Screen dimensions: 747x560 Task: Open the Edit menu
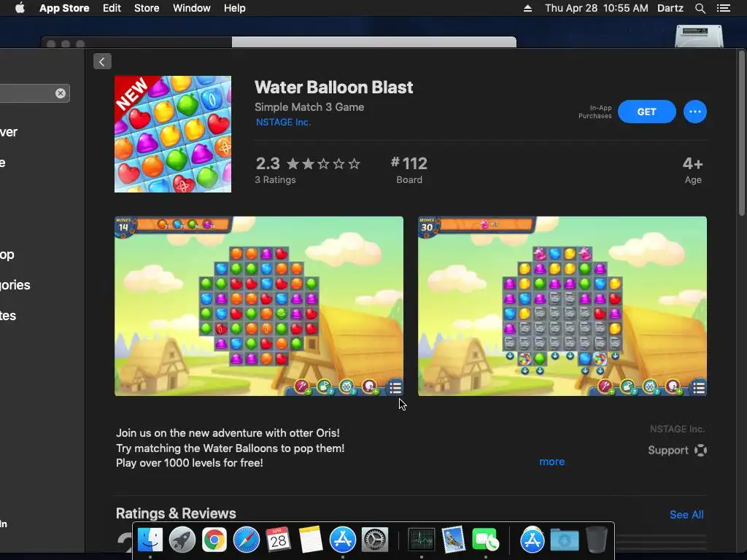(x=112, y=8)
